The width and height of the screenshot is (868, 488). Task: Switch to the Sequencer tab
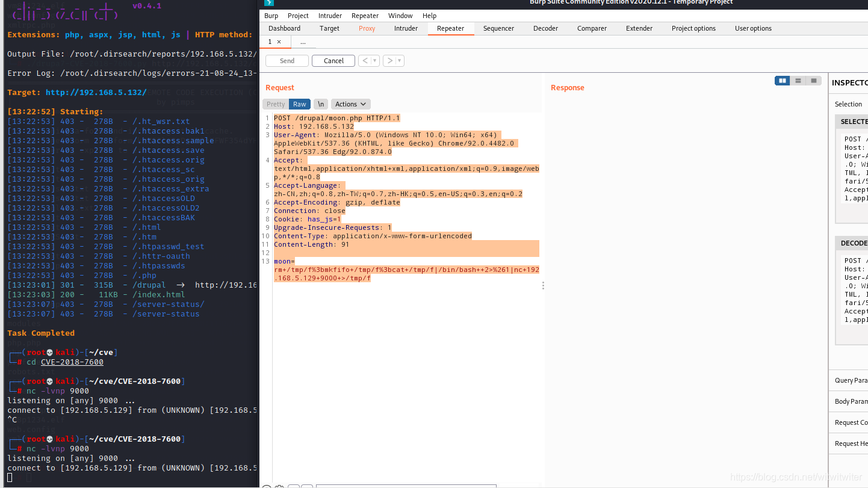[x=499, y=28]
